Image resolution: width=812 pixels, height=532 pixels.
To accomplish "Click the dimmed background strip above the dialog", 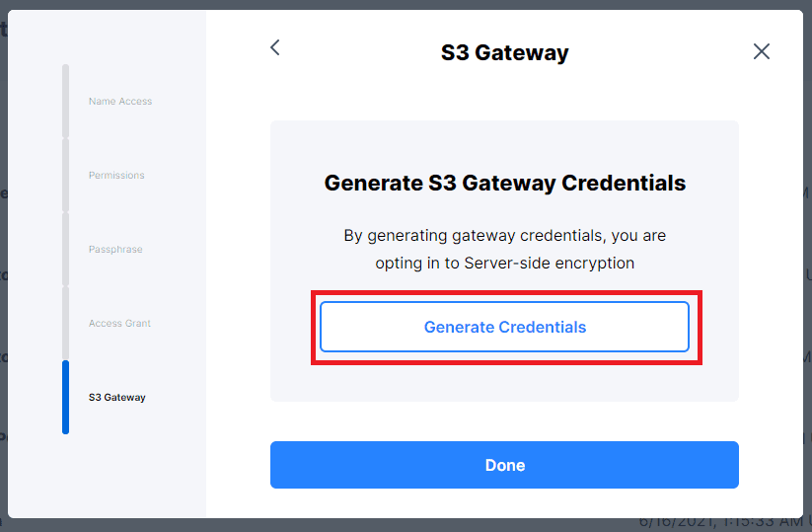I will click(406, 5).
